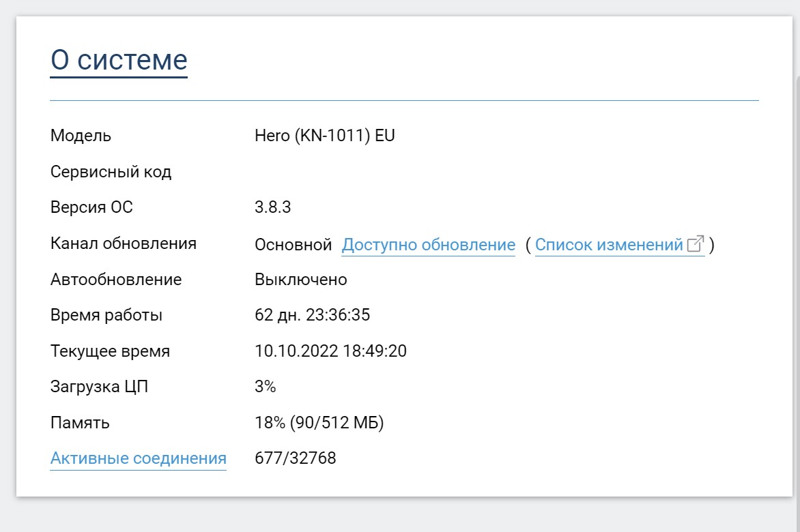The width and height of the screenshot is (800, 532).
Task: Click the connections count 677/32768
Action: (295, 458)
